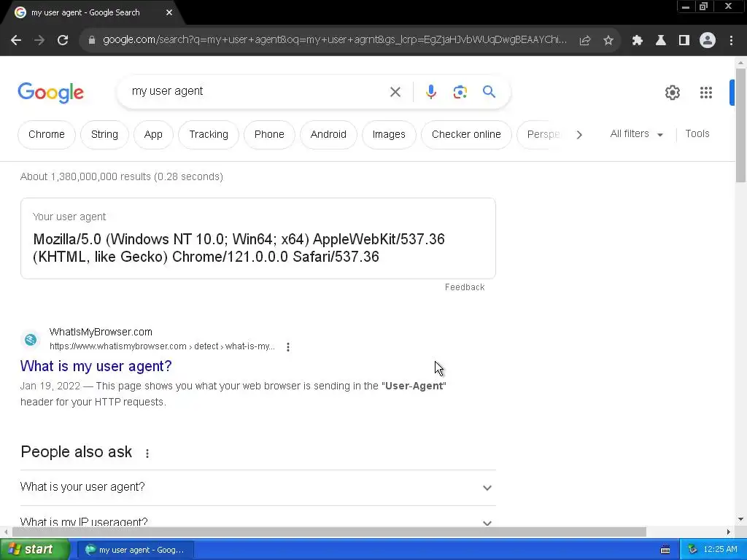This screenshot has height=560, width=747.
Task: Show more filter chips arrow
Action: click(579, 135)
